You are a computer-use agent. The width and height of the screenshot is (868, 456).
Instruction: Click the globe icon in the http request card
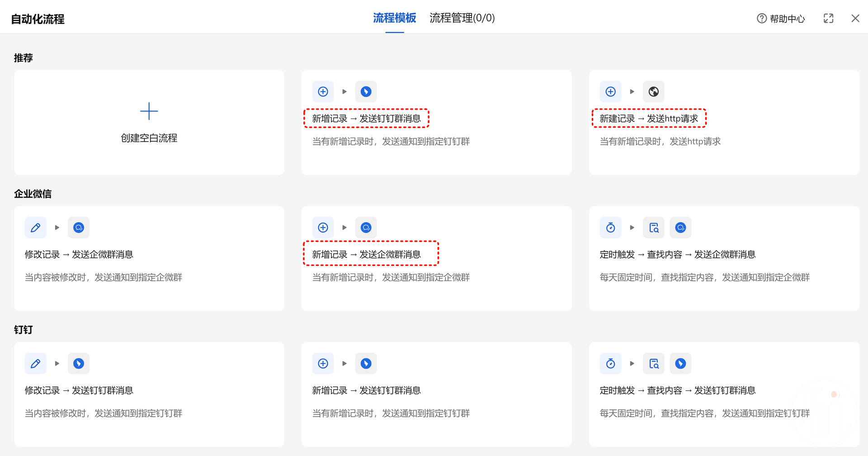653,92
